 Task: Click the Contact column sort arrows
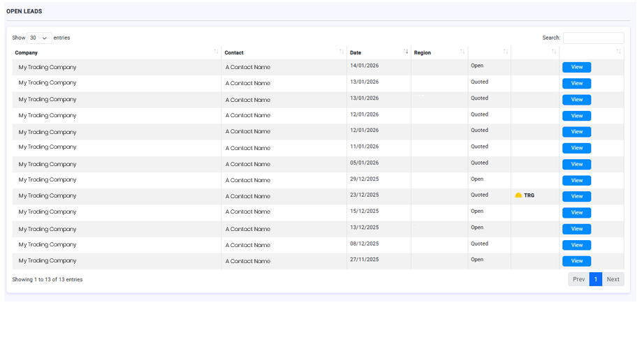(x=341, y=52)
